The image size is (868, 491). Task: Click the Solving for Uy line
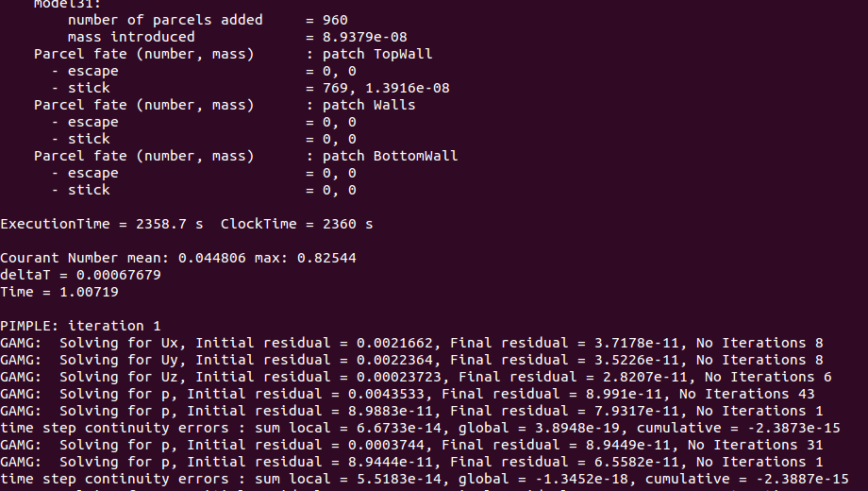pos(411,360)
